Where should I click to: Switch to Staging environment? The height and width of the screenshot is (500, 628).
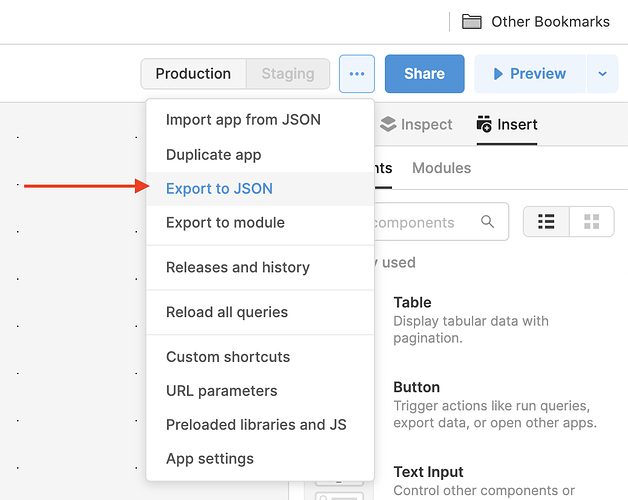pyautogui.click(x=288, y=74)
